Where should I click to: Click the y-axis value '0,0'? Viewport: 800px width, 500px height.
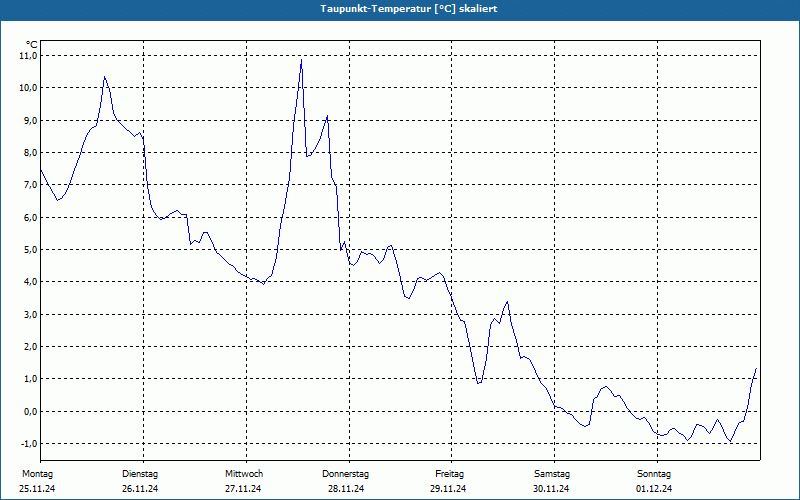coord(30,411)
